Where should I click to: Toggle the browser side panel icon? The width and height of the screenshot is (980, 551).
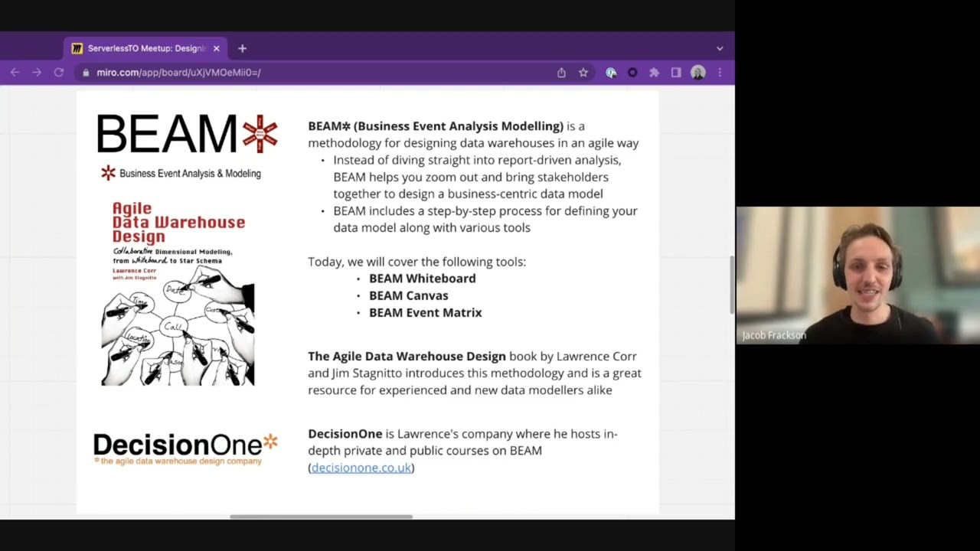[x=676, y=72]
